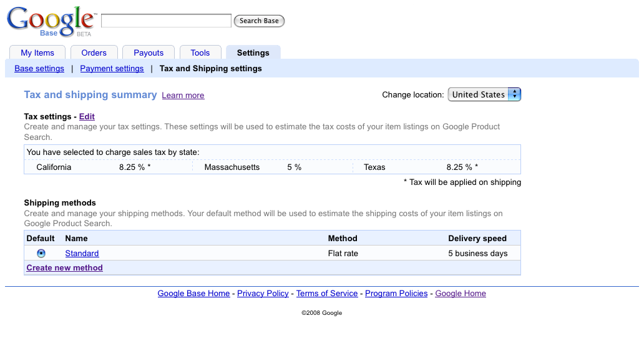Focus the search input field
This screenshot has width=644, height=348.
point(166,21)
